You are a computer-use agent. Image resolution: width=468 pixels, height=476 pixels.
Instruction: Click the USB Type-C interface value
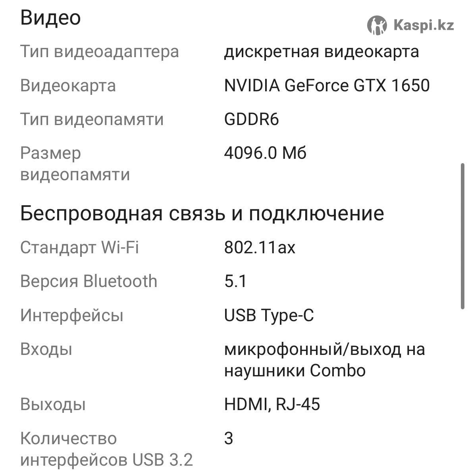269,316
